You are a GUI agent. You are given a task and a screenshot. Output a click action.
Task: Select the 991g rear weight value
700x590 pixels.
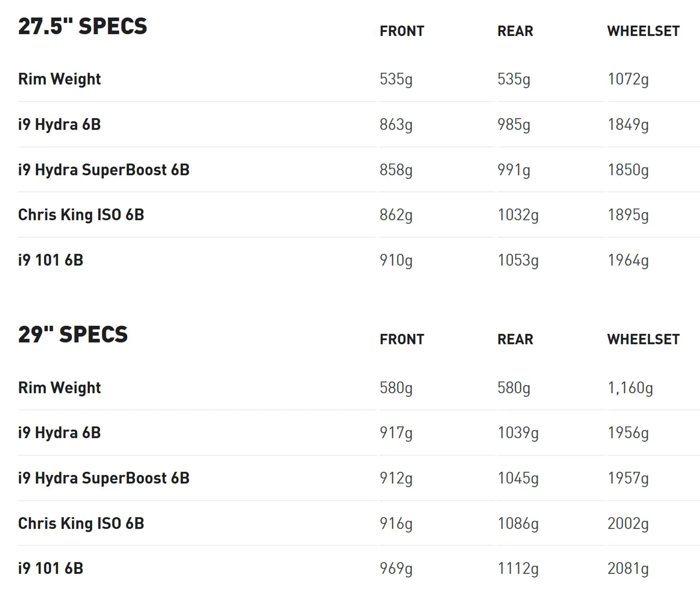(514, 170)
